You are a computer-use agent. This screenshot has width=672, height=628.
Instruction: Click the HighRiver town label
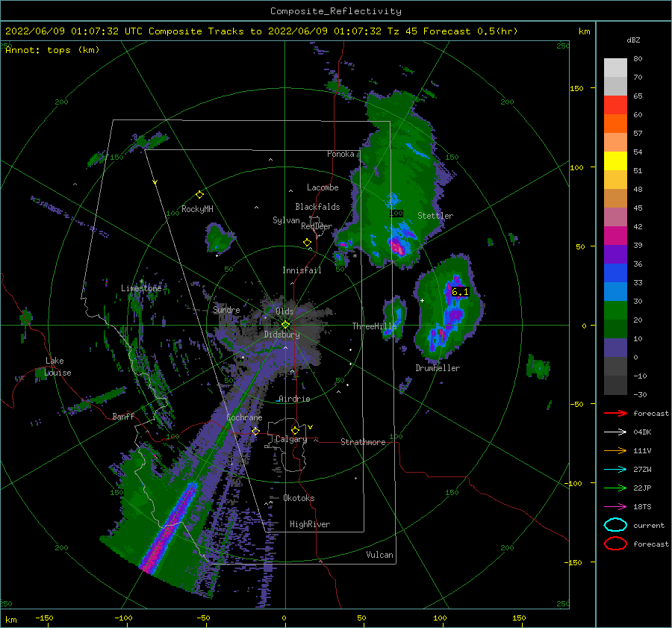[310, 524]
